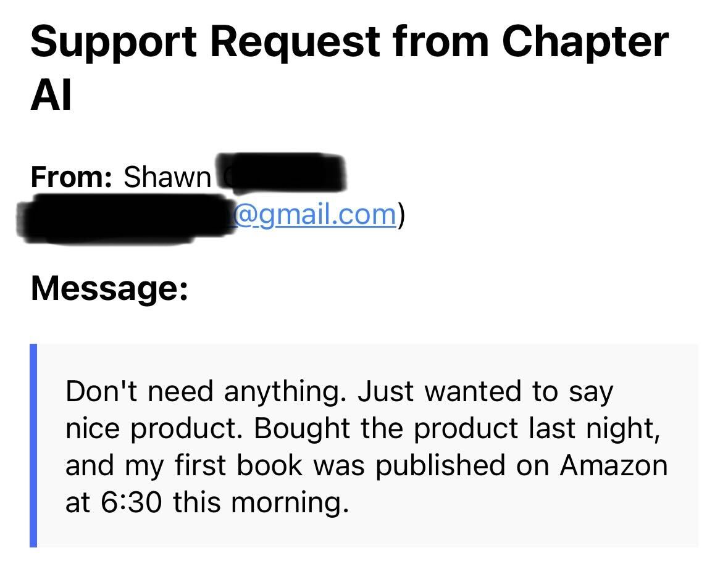Click the blue vertical quote bar
Image resolution: width=728 pixels, height=582 pixels.
point(33,446)
